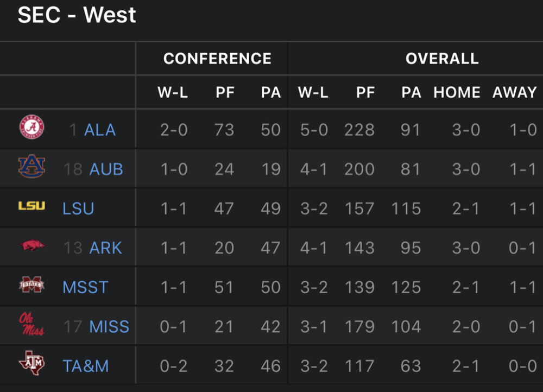Click the OVERALL column group header
The width and height of the screenshot is (543, 392).
(x=442, y=59)
